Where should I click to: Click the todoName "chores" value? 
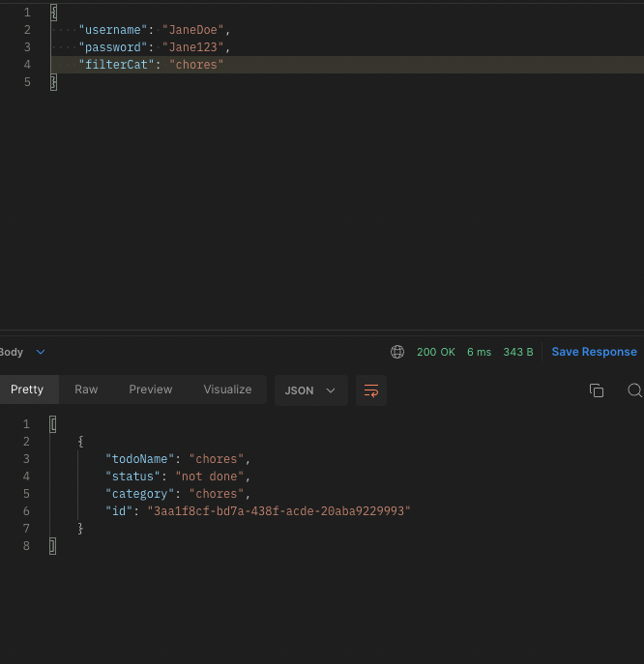pyautogui.click(x=216, y=459)
